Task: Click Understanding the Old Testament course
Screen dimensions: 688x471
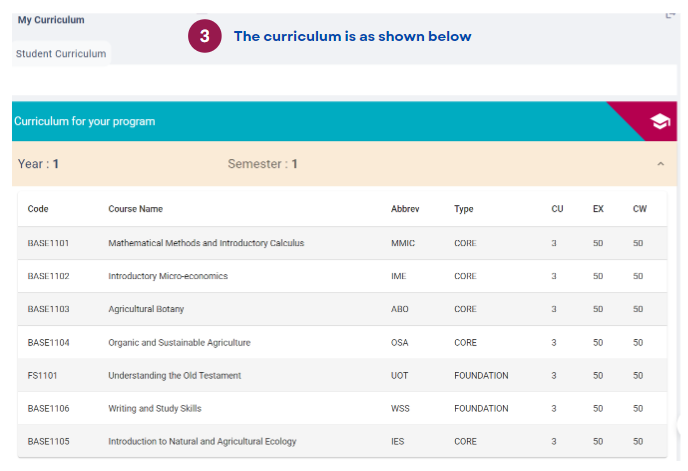Action: tap(175, 376)
